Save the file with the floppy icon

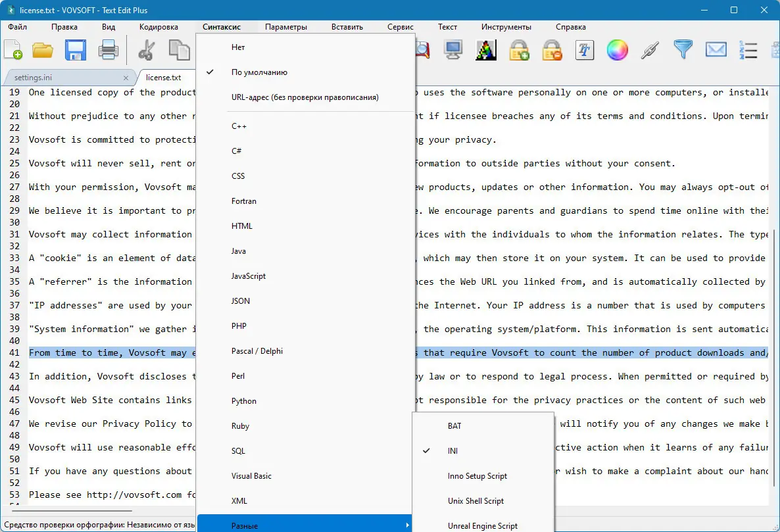coord(76,50)
